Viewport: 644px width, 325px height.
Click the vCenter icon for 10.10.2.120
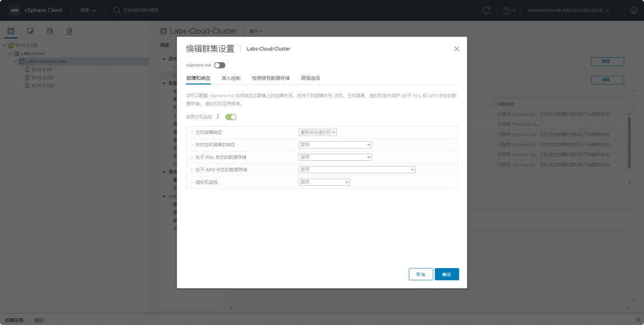pyautogui.click(x=11, y=45)
